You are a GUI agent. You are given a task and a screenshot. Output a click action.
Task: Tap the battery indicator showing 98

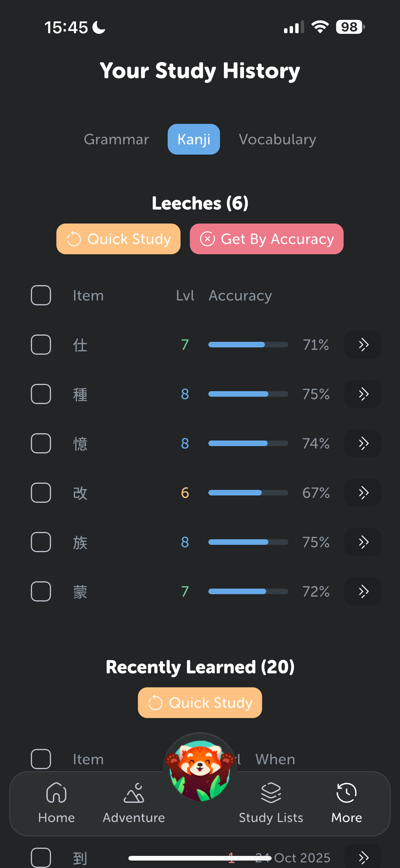(350, 27)
